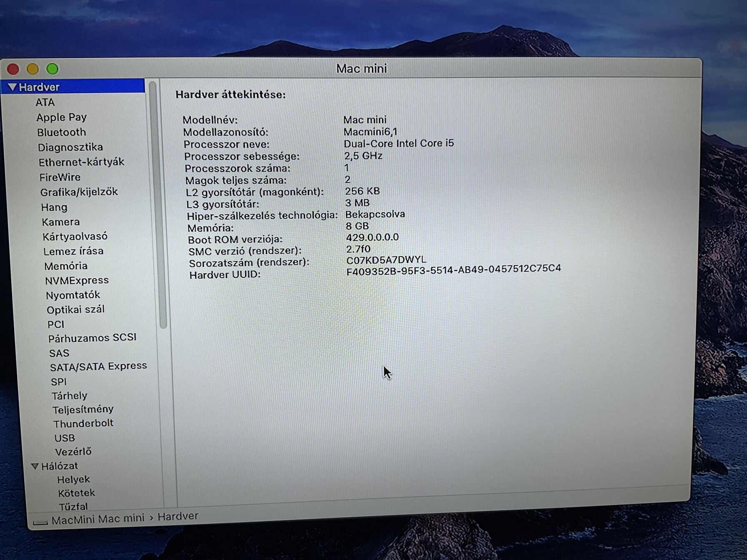Click the Bekapcsolva hyper-threading value

pyautogui.click(x=375, y=214)
